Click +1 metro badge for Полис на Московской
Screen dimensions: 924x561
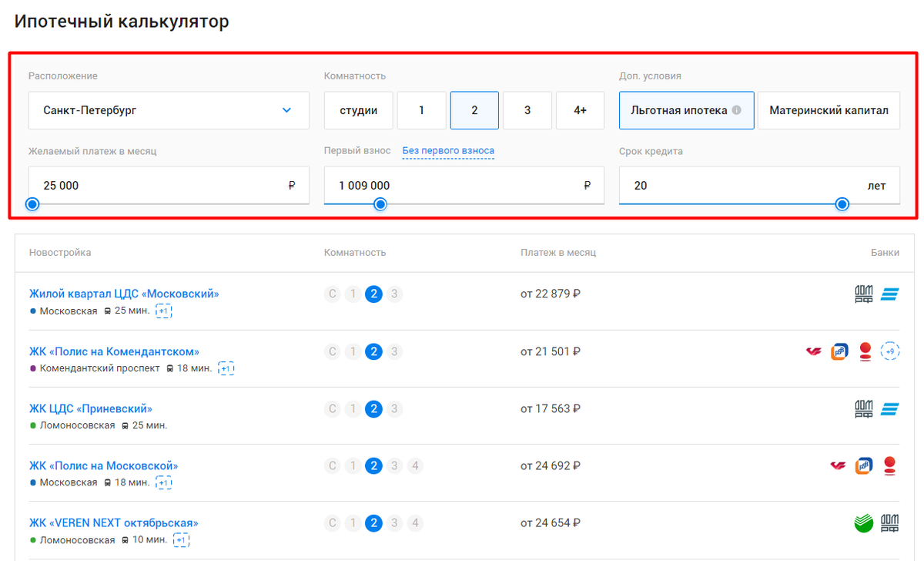pyautogui.click(x=163, y=482)
